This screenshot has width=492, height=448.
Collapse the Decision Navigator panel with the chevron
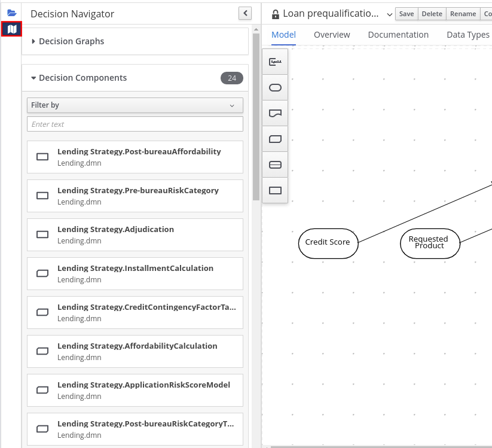245,13
